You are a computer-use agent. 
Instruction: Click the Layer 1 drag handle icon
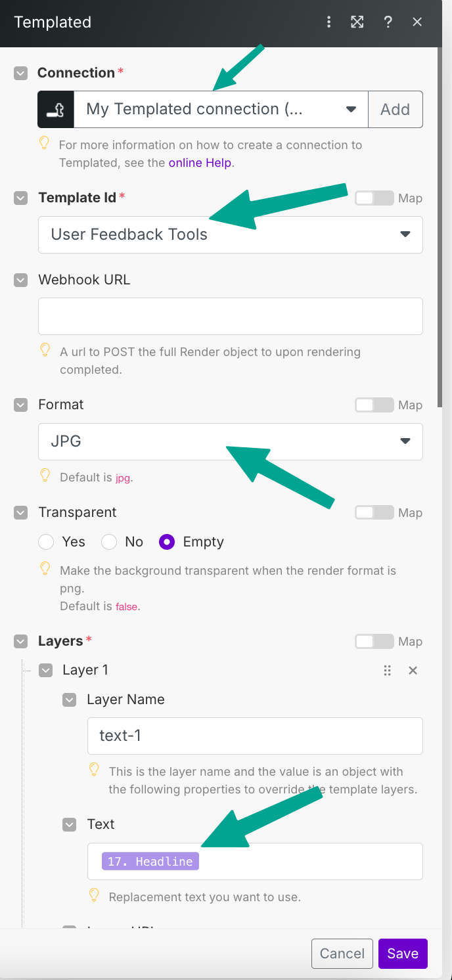[388, 671]
